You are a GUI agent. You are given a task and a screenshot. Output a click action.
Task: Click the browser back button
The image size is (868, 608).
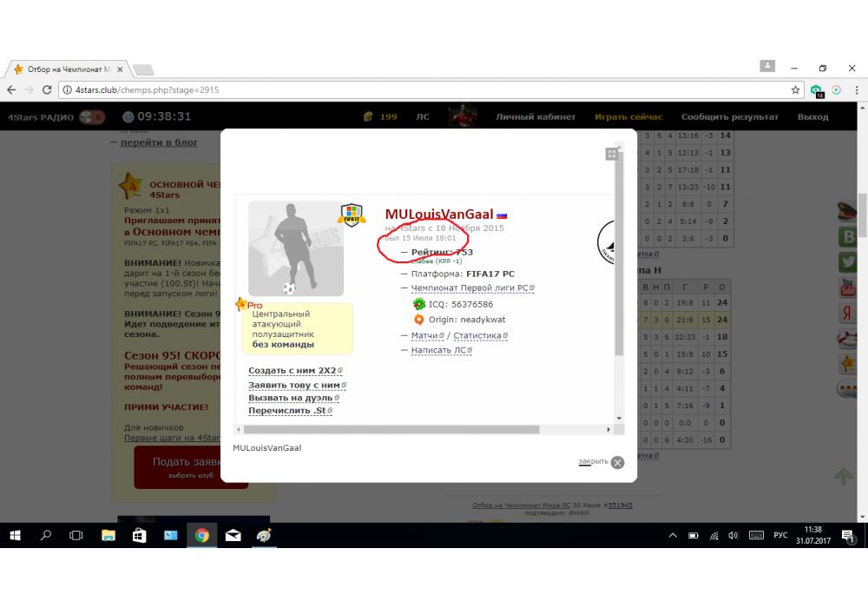11,89
